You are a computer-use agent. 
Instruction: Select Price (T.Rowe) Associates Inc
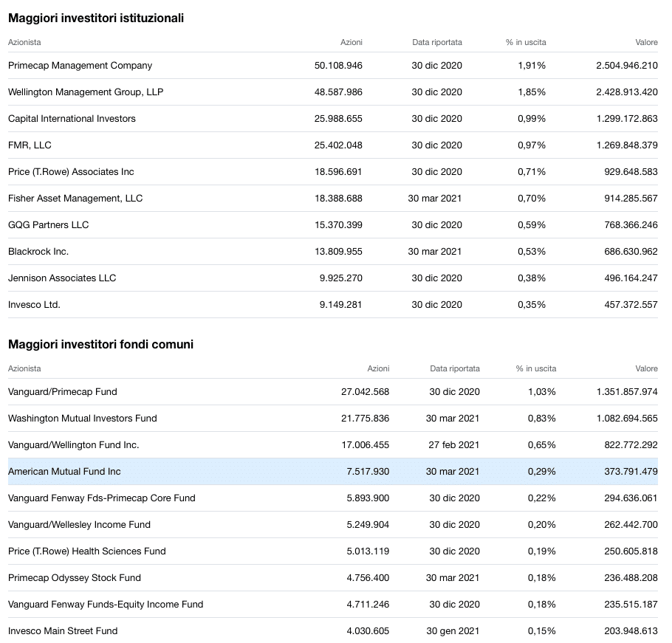pyautogui.click(x=71, y=172)
